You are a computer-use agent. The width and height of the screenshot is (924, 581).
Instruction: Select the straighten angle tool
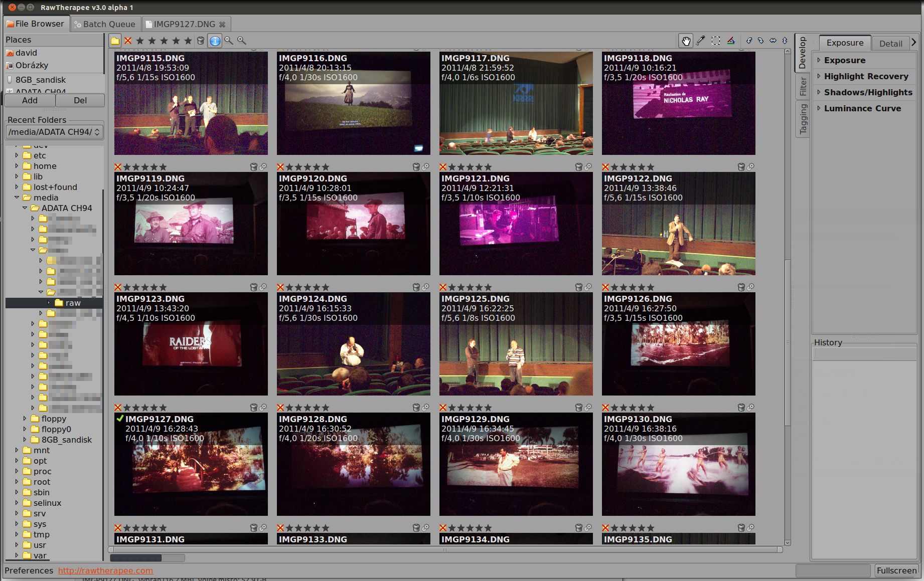(x=731, y=41)
